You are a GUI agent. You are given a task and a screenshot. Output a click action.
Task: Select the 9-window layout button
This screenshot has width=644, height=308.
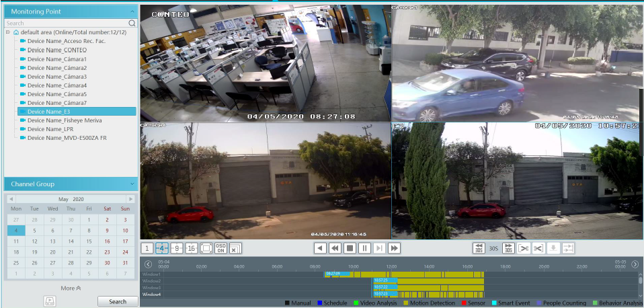pos(177,248)
